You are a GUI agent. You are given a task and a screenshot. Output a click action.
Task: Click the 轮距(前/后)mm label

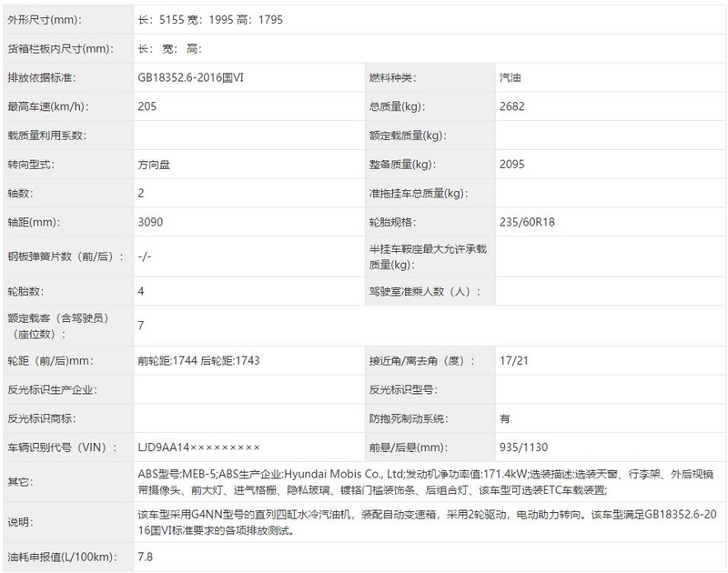[50, 361]
